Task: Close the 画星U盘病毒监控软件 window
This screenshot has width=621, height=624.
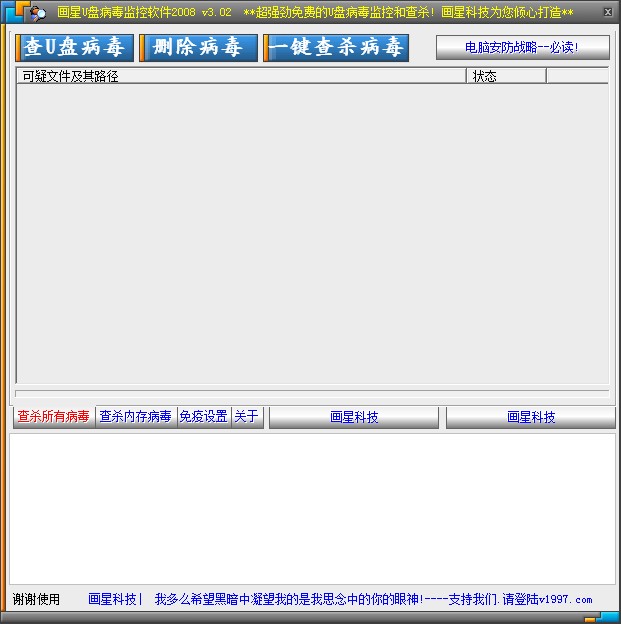Action: 608,12
